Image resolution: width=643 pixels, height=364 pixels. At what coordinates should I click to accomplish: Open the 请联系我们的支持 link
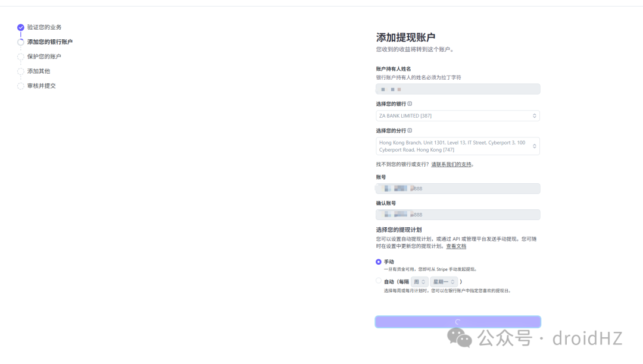click(x=451, y=164)
